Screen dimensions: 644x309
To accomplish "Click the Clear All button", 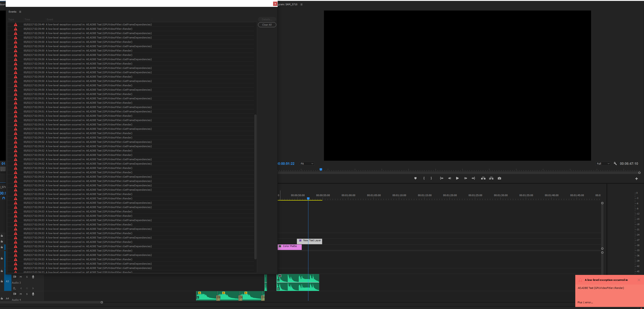I will click(267, 25).
